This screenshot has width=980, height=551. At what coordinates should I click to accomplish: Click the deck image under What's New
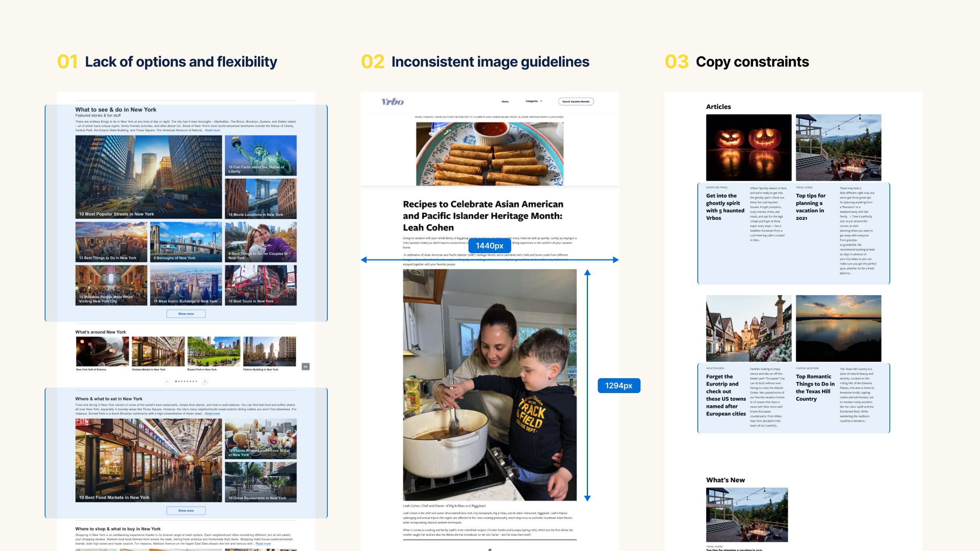click(747, 515)
